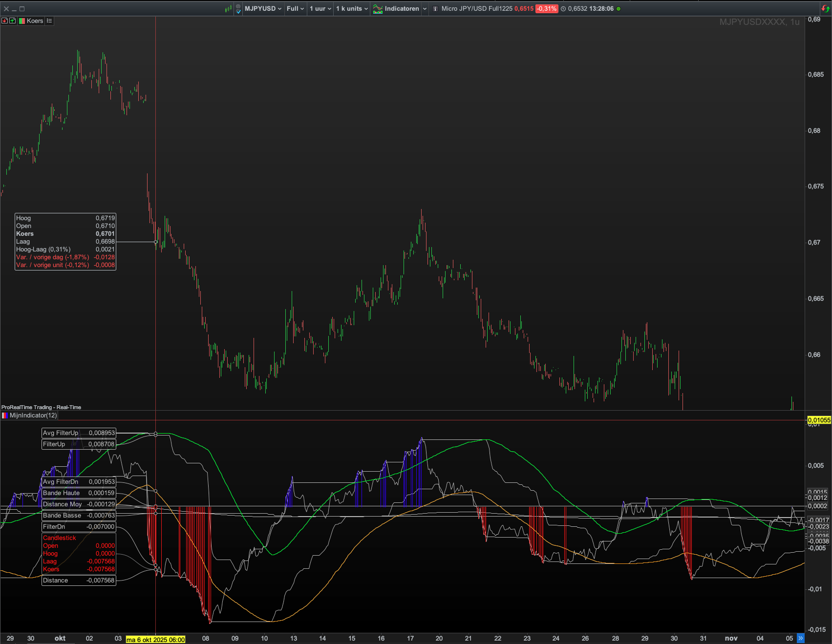Click the MijnIndicator(12) label
The height and width of the screenshot is (644, 832).
pyautogui.click(x=33, y=415)
